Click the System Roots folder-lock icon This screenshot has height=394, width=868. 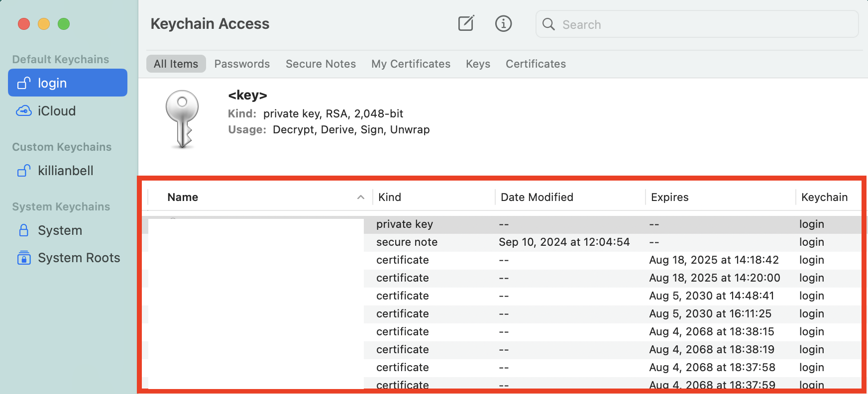(x=24, y=258)
